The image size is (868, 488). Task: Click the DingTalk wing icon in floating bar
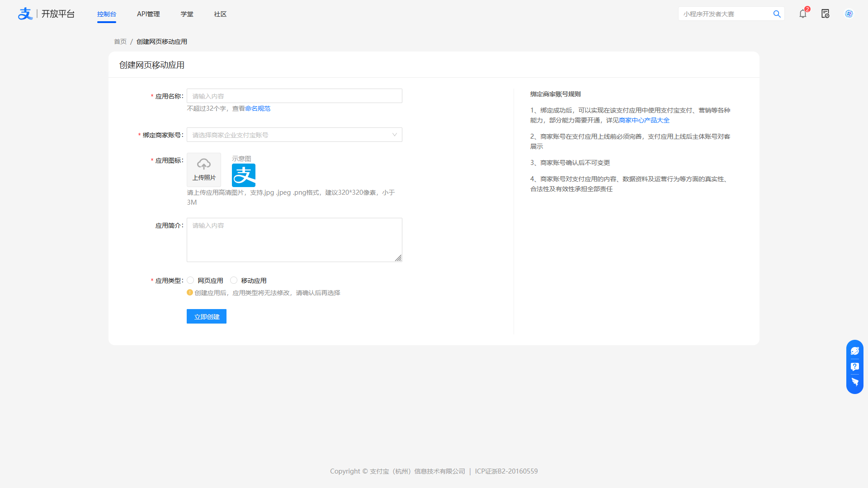[854, 382]
